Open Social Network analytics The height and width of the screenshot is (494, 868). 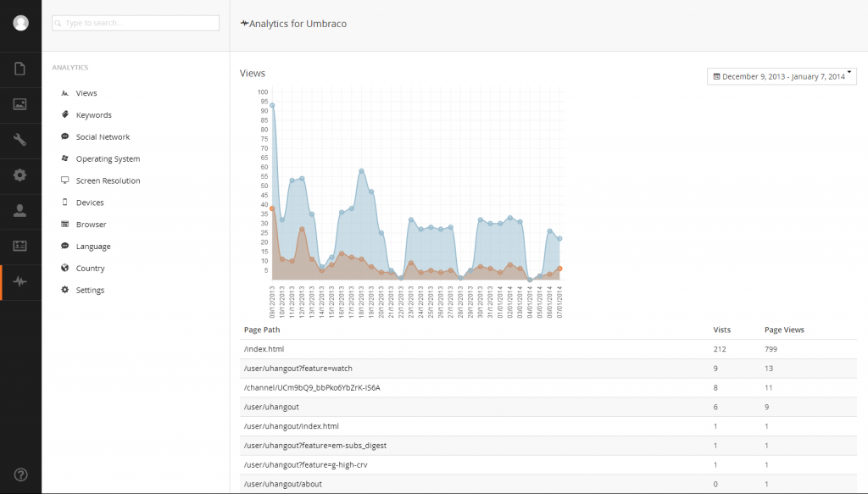[103, 137]
